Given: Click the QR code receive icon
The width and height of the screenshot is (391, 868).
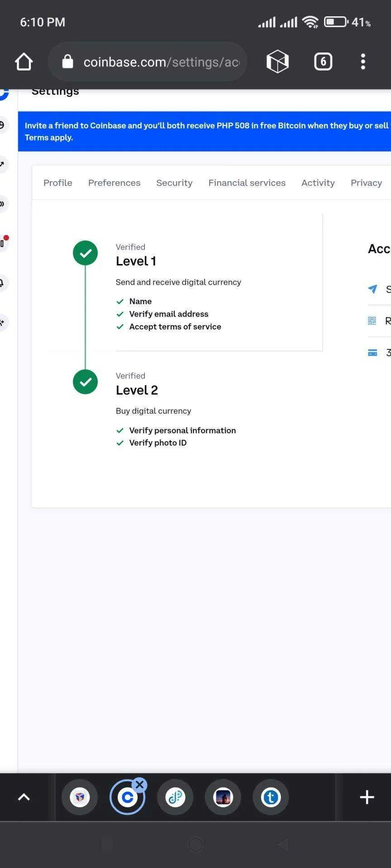Looking at the screenshot, I should point(372,321).
